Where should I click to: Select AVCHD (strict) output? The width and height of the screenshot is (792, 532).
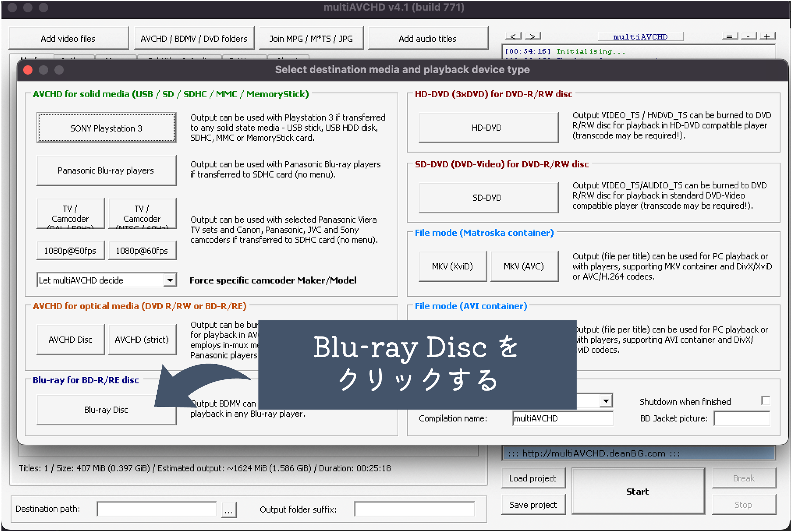click(x=142, y=339)
